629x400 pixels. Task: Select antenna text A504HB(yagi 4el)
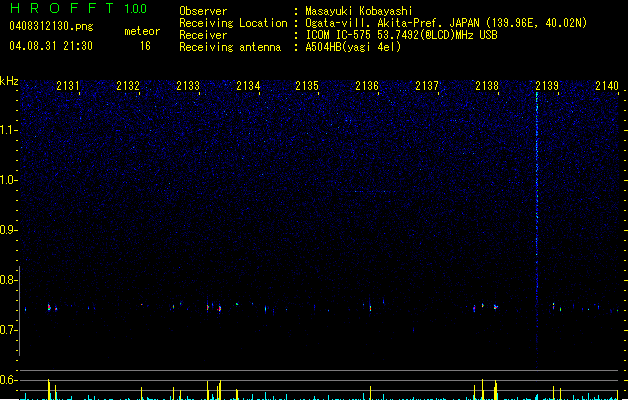353,47
